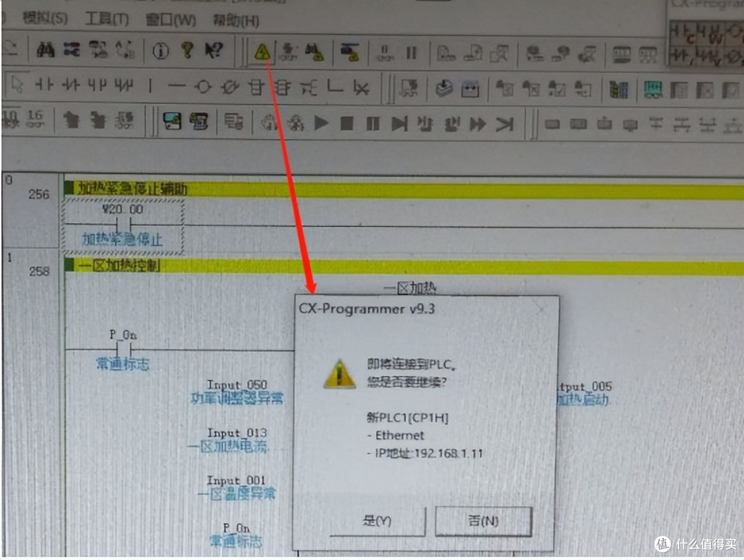Open Help Topics yellow question mark icon

(x=187, y=50)
